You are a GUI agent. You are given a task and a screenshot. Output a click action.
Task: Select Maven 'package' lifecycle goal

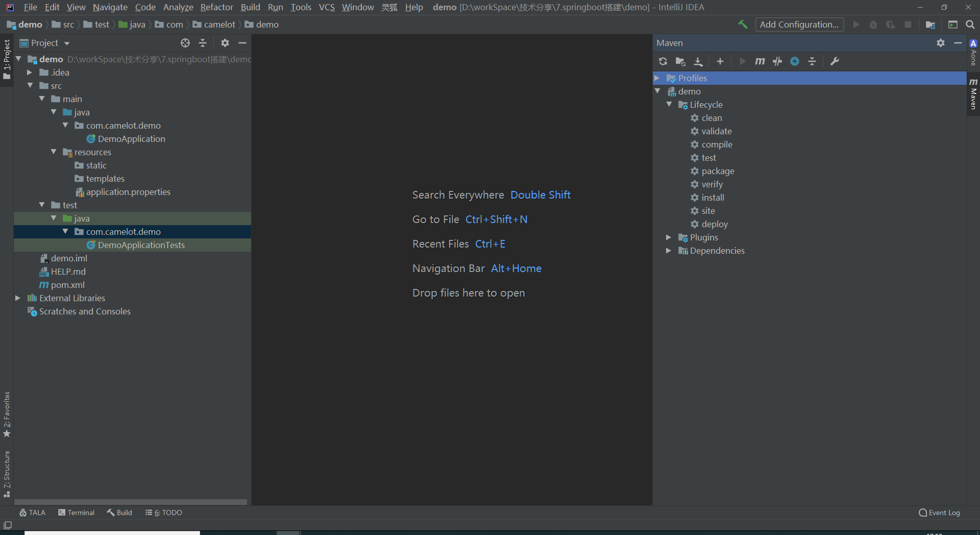click(x=718, y=171)
